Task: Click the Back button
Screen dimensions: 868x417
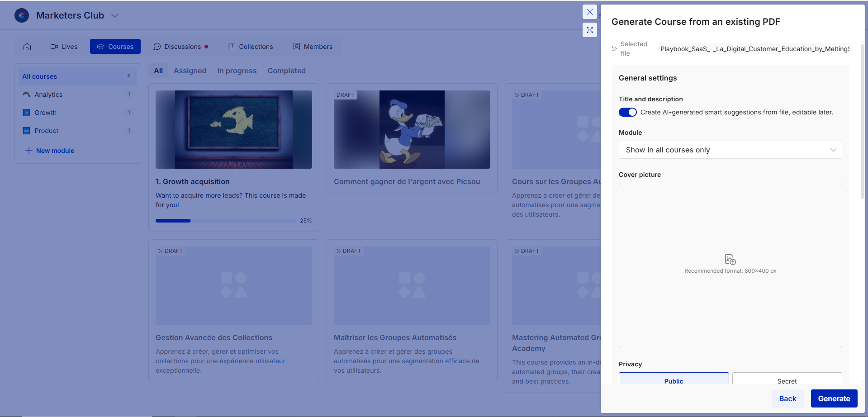Action: tap(787, 398)
